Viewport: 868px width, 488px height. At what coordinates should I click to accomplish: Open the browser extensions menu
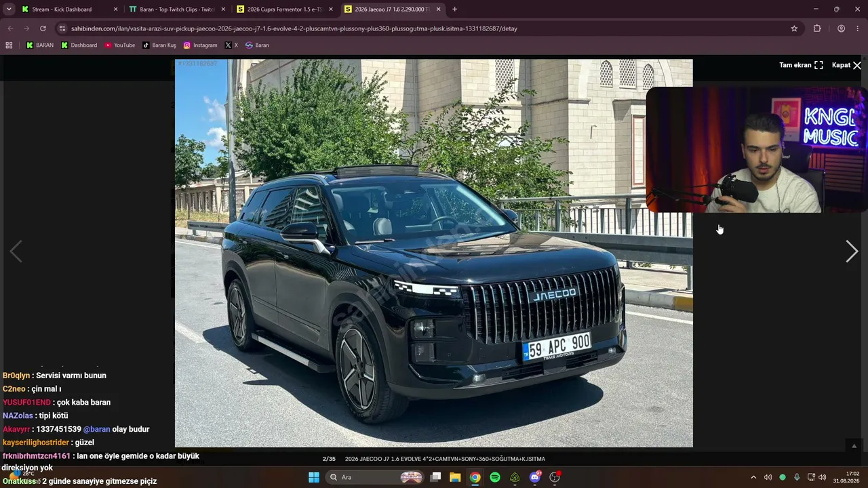[817, 28]
